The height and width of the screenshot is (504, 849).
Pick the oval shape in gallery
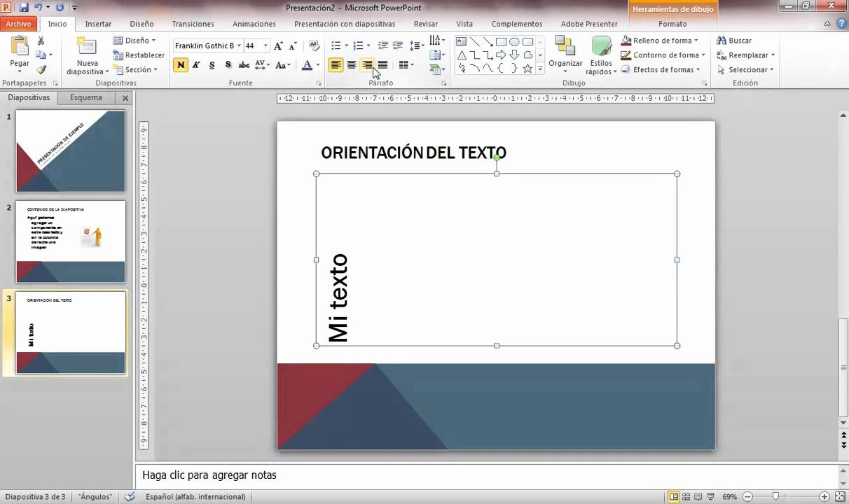514,41
